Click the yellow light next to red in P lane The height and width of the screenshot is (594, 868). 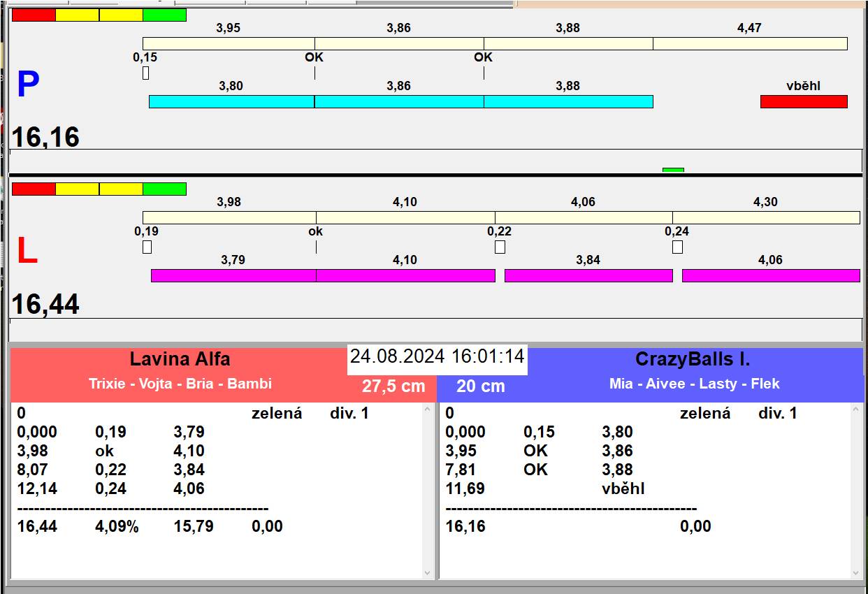point(77,15)
